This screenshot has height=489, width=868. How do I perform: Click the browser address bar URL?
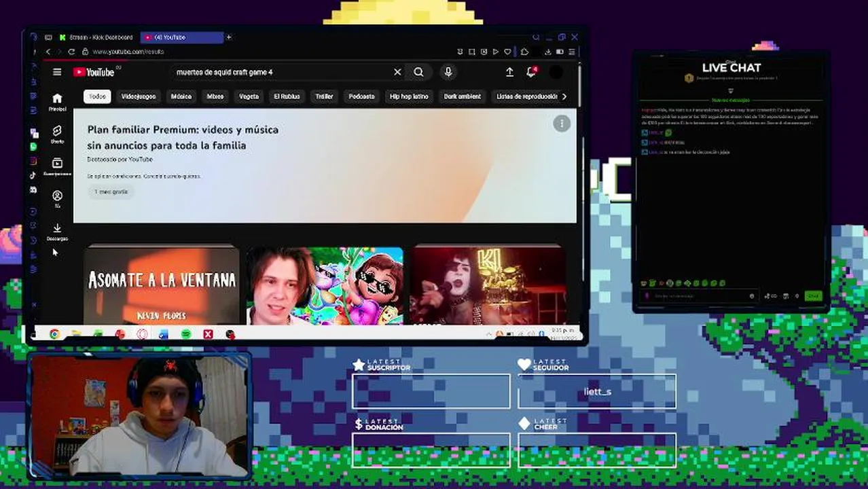tap(128, 52)
